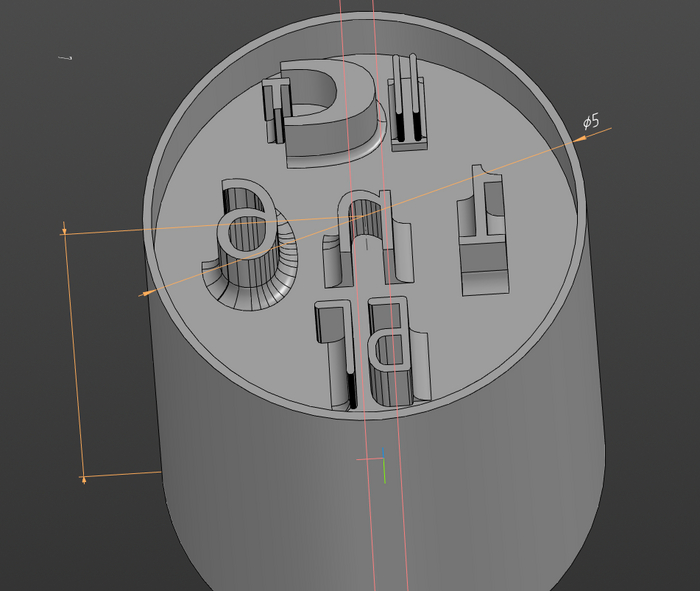Select the hole in the cylindrical post

tap(243, 236)
